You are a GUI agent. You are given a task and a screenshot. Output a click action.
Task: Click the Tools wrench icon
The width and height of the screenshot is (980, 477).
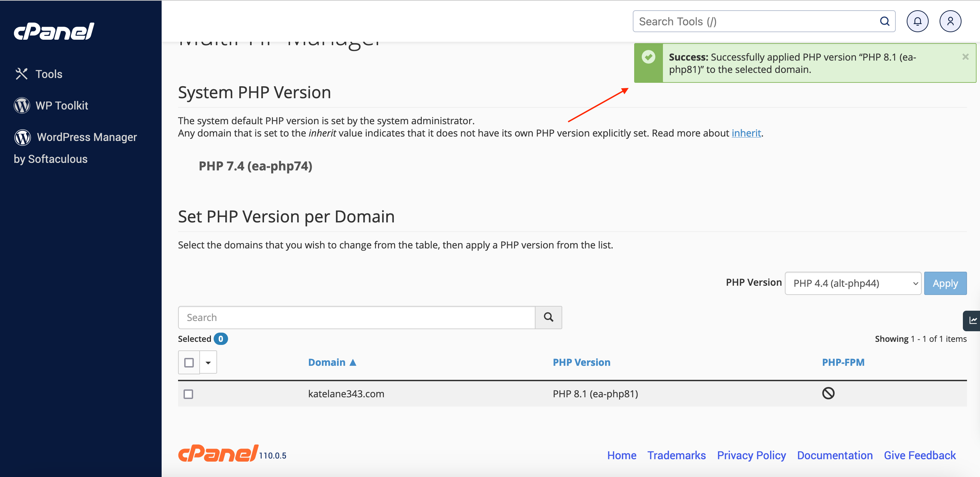(22, 74)
